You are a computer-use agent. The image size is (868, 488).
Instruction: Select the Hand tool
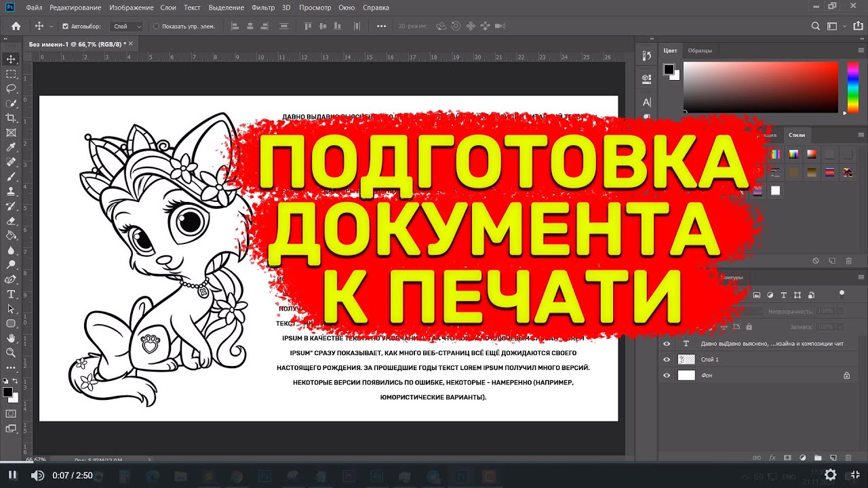tap(11, 338)
